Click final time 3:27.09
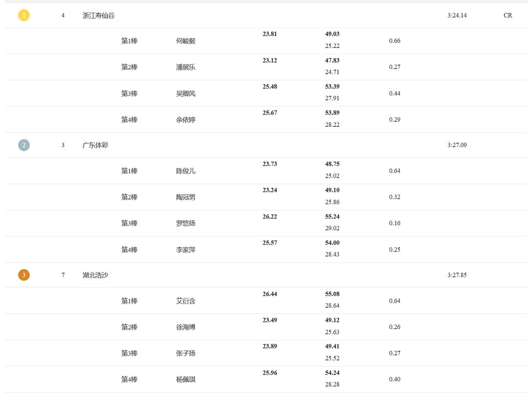532x393 pixels. (x=457, y=145)
